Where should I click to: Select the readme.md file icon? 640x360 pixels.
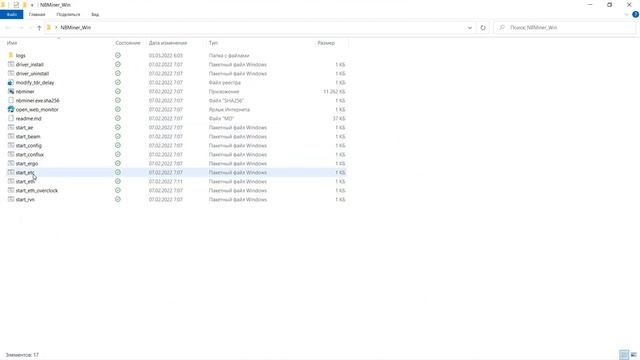click(x=11, y=118)
